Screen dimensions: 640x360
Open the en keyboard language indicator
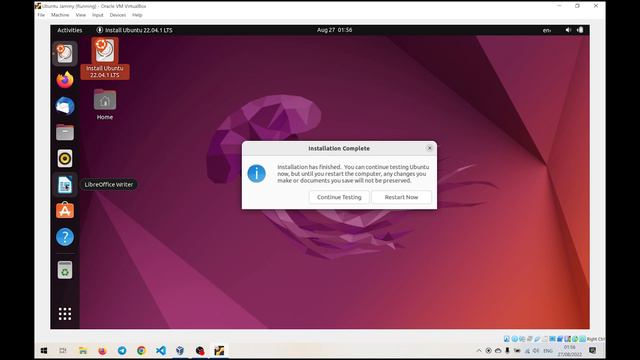point(547,30)
